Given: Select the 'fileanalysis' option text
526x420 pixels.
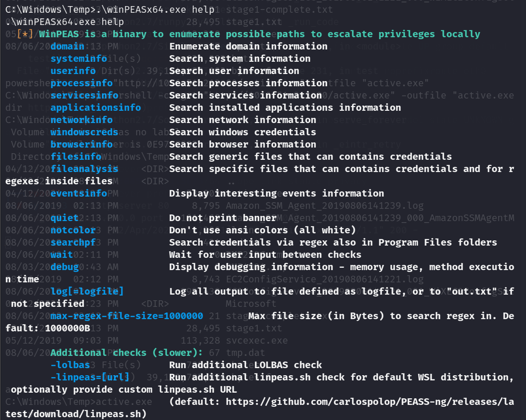Looking at the screenshot, I should point(84,169).
